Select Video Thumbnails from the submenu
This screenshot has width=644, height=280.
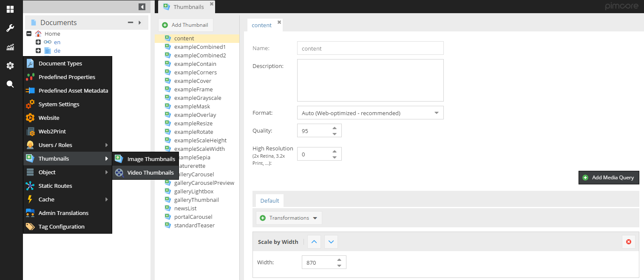click(150, 173)
